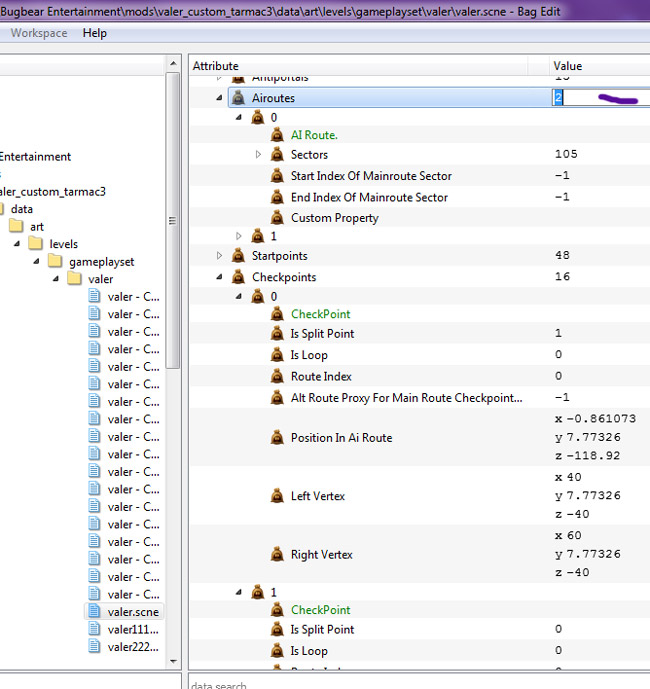Viewport: 650px width, 689px height.
Task: Select the Is Split Point row under checkpoint 1
Action: pos(420,629)
